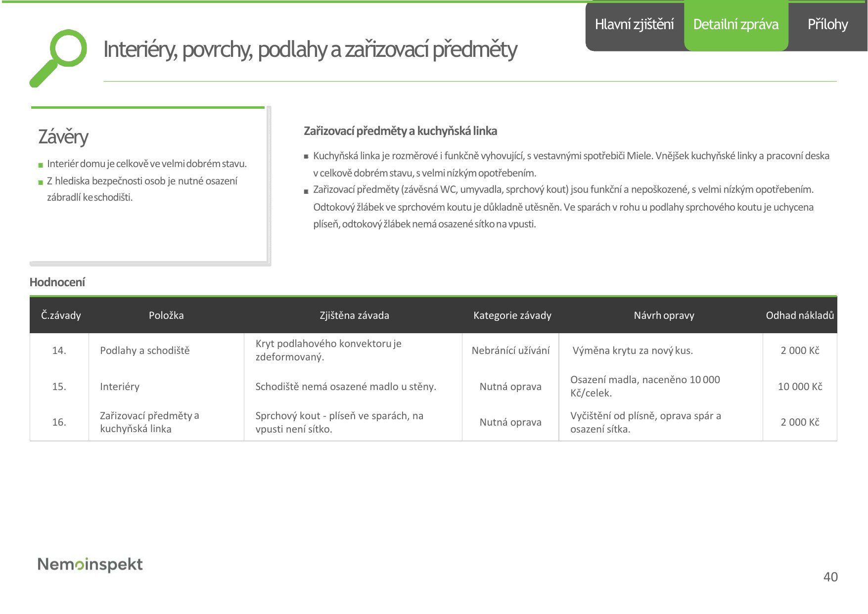Click the Závěry heading

tap(63, 137)
